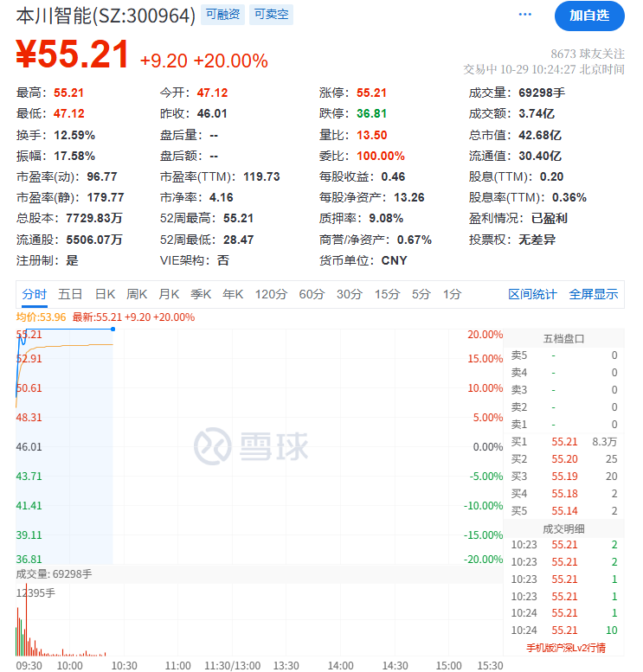
Task: Show the 年K chart
Action: (x=233, y=294)
